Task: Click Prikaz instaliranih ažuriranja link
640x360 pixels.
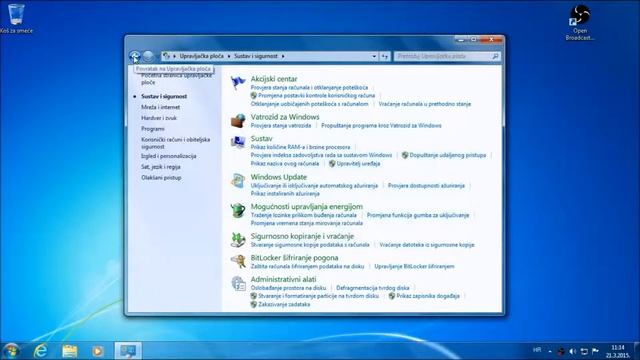Action: pyautogui.click(x=285, y=194)
